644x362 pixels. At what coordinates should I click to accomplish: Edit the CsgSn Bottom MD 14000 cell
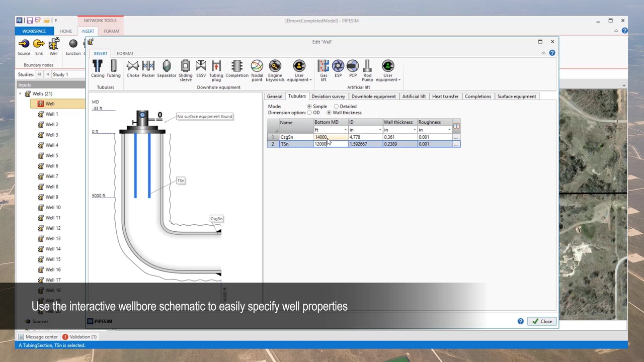click(x=331, y=137)
